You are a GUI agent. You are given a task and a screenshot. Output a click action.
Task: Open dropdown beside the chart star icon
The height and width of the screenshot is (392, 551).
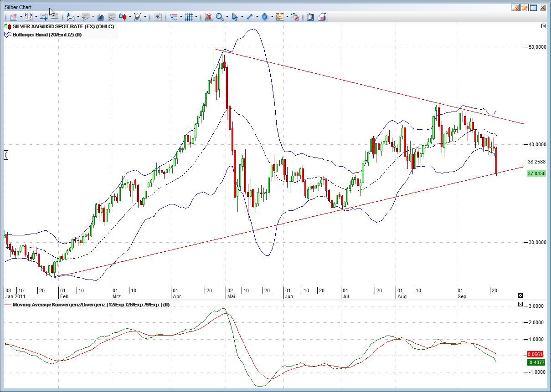point(78,17)
